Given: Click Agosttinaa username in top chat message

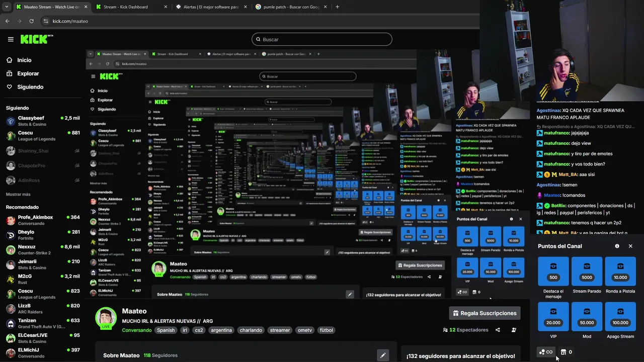Looking at the screenshot, I should pyautogui.click(x=548, y=110).
